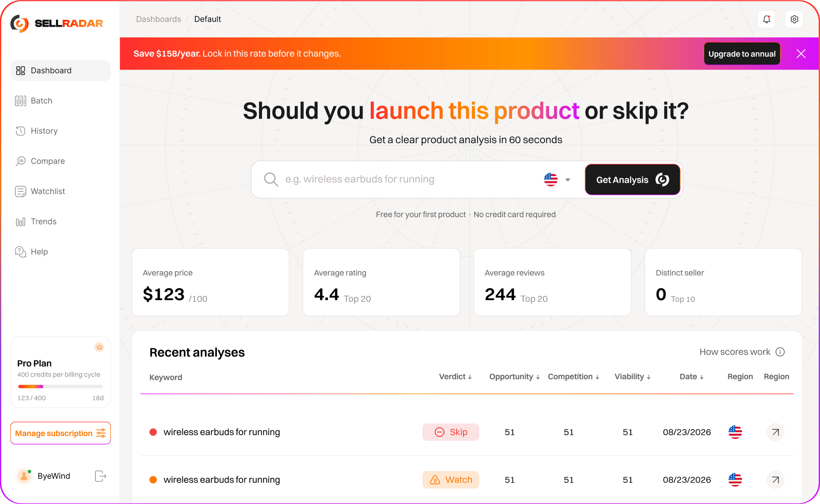Click the Average rating card

point(381,282)
